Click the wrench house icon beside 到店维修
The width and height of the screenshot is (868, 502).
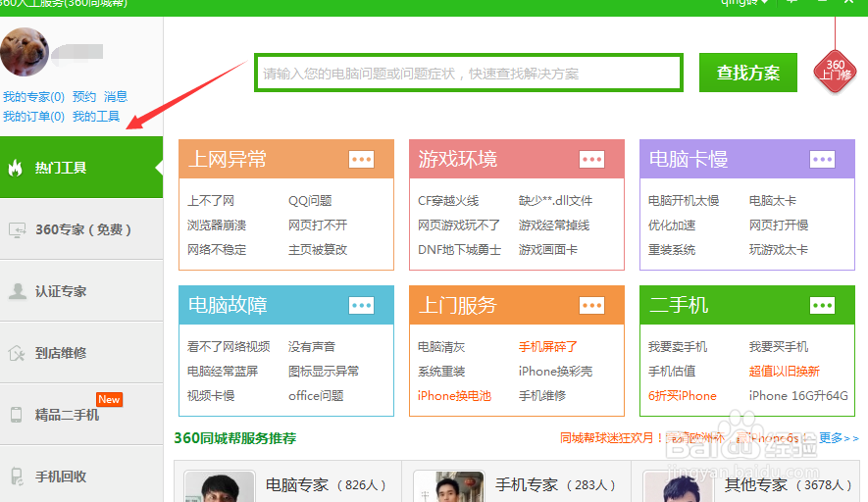[17, 353]
